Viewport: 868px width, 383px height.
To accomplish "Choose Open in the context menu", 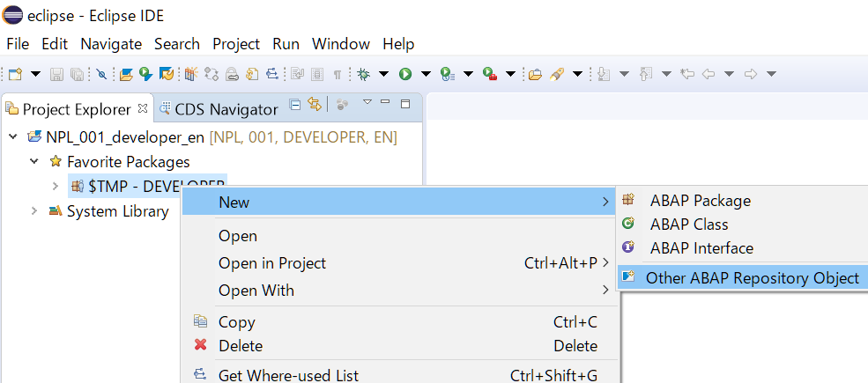I will tap(398, 236).
